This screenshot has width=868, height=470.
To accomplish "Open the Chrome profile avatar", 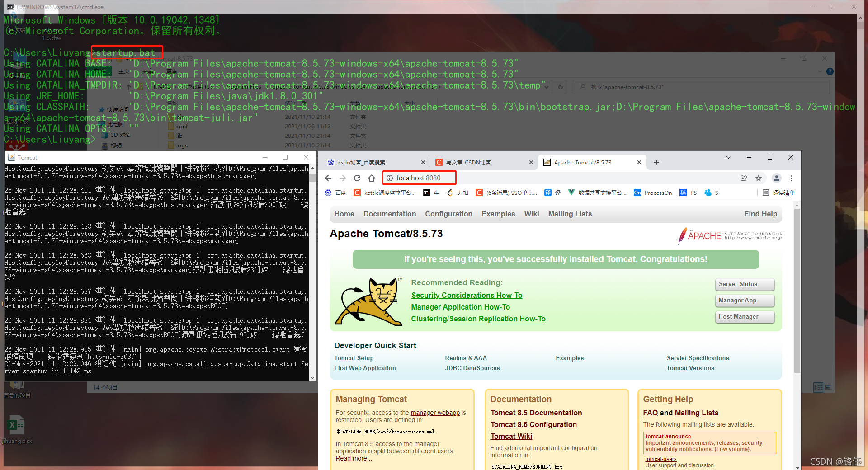I will click(776, 178).
